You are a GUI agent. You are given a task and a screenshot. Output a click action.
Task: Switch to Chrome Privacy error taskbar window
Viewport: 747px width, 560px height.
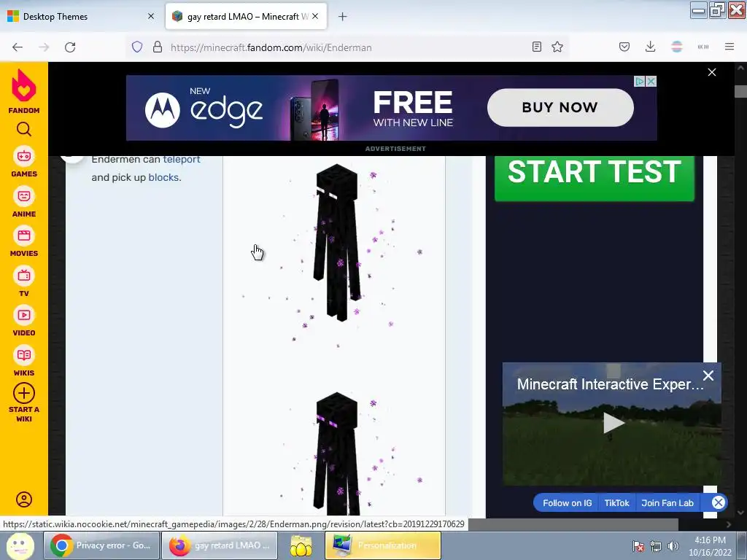click(101, 545)
